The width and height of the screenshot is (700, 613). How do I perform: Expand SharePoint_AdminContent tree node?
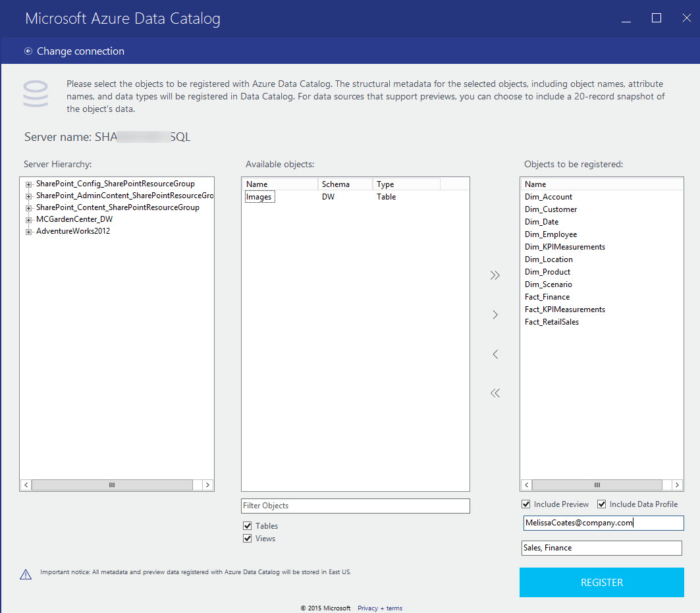click(28, 196)
